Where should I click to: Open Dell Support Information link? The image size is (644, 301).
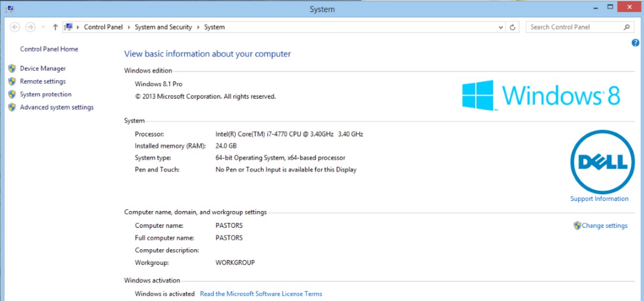coord(599,199)
